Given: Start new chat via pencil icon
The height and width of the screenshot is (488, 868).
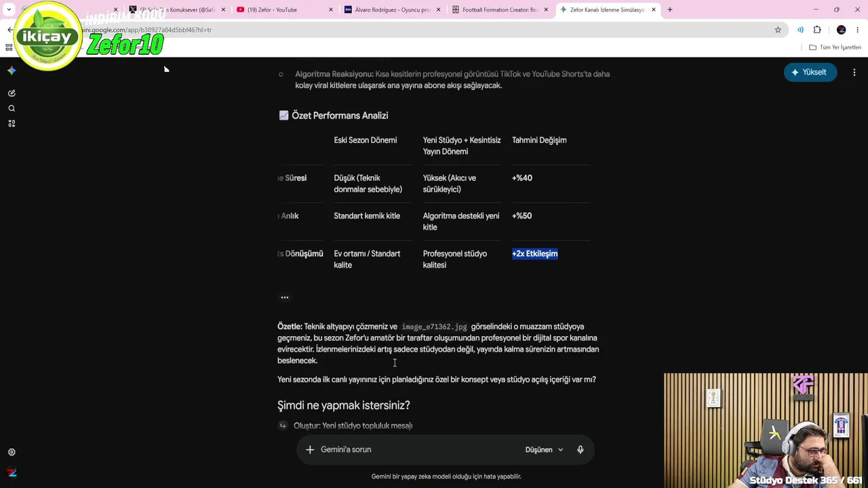Looking at the screenshot, I should pyautogui.click(x=12, y=93).
